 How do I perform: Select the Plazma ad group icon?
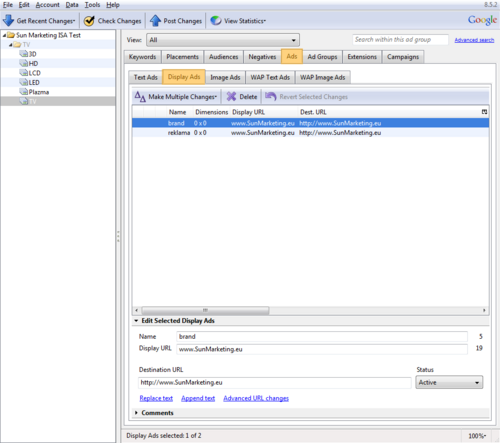24,92
